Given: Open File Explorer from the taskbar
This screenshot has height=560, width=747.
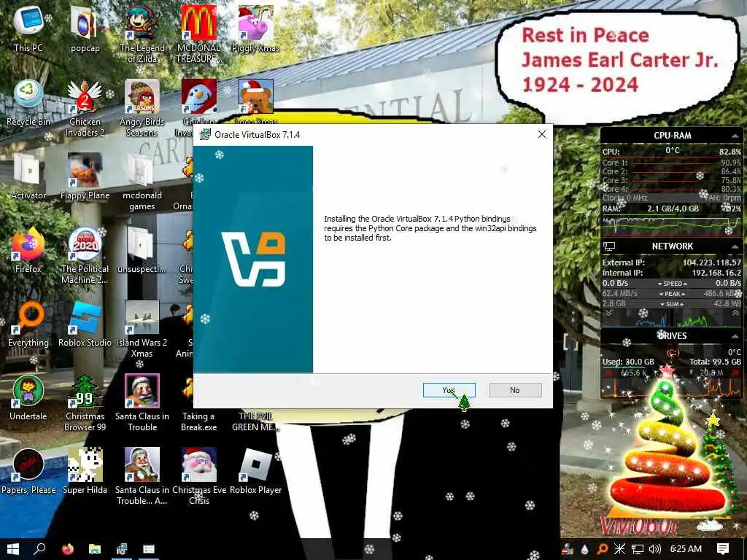Looking at the screenshot, I should click(94, 549).
